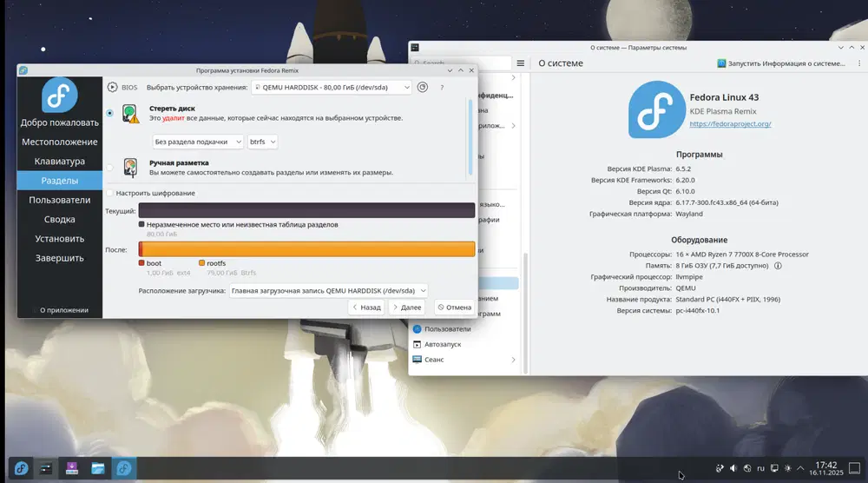Click the BIOS firmware icon in the installer
Viewport: 868px width, 483px height.
112,87
